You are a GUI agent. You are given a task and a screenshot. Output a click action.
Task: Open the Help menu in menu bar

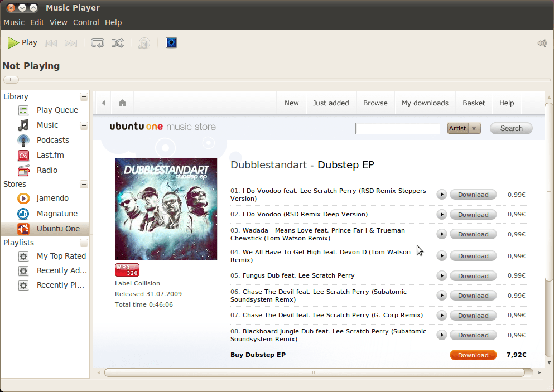click(113, 22)
